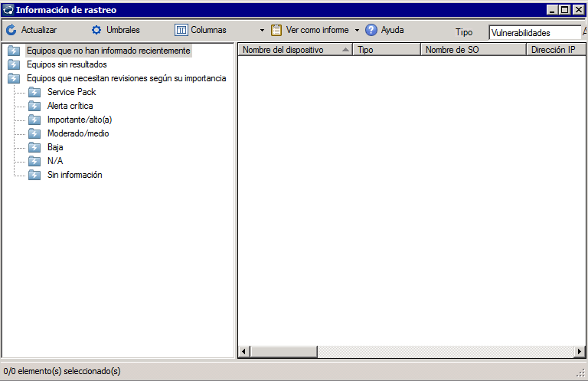The width and height of the screenshot is (588, 381).
Task: Click the Actualizar refresh icon
Action: 11,30
